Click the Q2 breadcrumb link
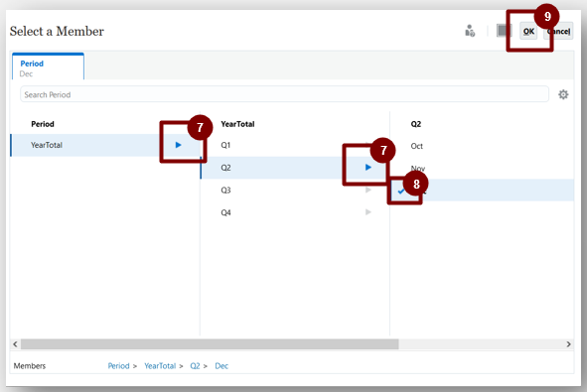The image size is (587, 392). (195, 366)
